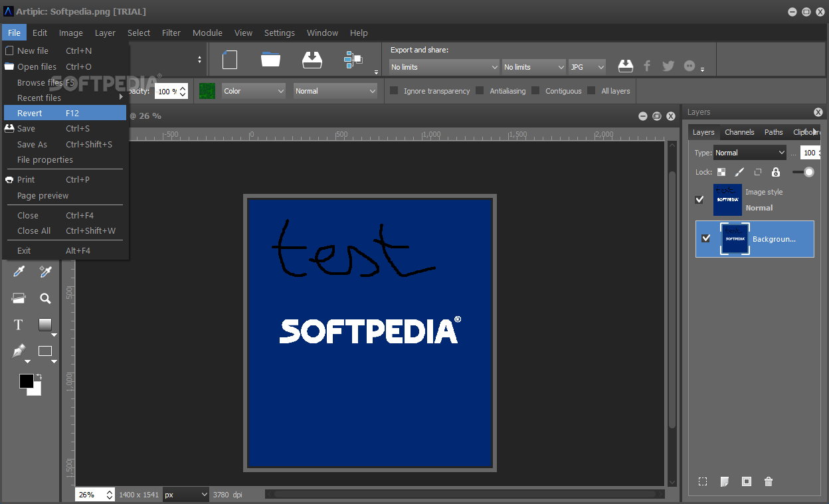Click the export save icon beside JPG

[625, 66]
